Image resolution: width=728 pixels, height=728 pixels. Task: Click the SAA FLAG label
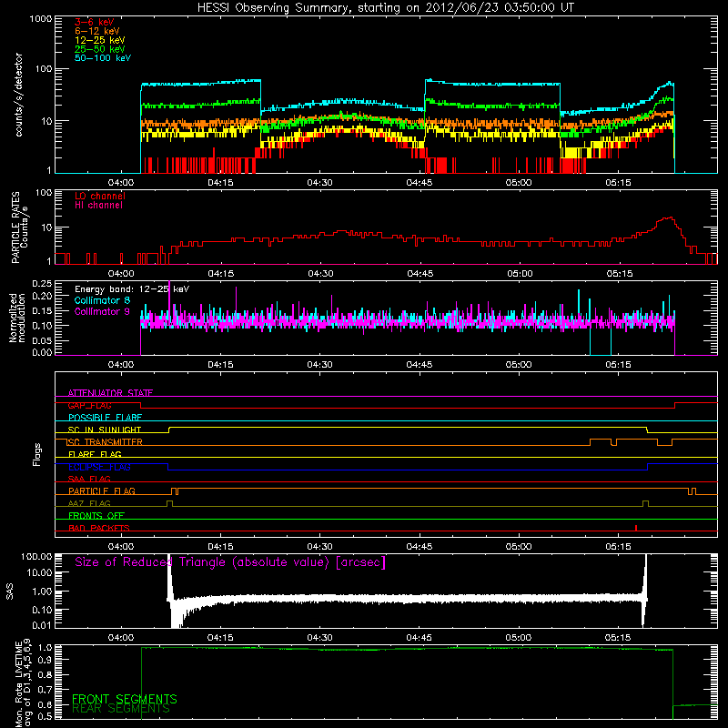click(89, 479)
